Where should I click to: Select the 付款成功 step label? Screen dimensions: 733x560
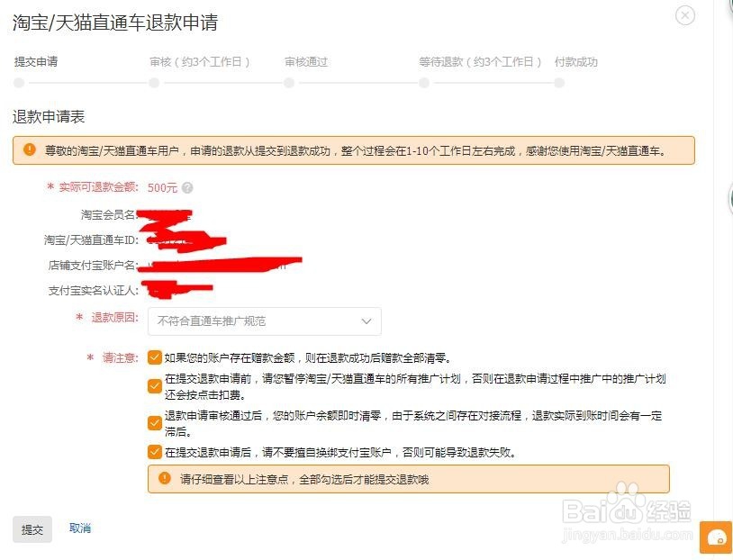click(x=576, y=62)
